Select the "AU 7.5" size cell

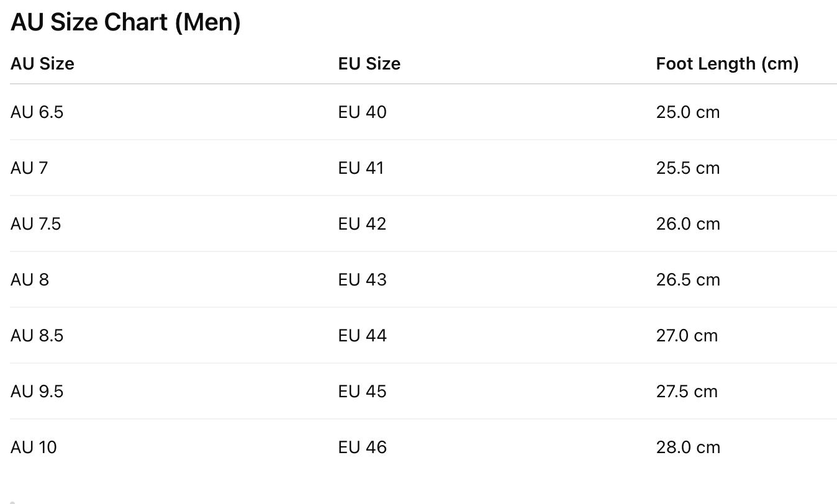[36, 224]
